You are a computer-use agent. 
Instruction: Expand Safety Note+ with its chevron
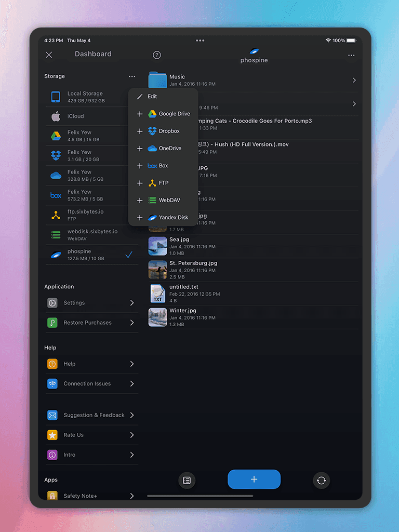point(132,496)
